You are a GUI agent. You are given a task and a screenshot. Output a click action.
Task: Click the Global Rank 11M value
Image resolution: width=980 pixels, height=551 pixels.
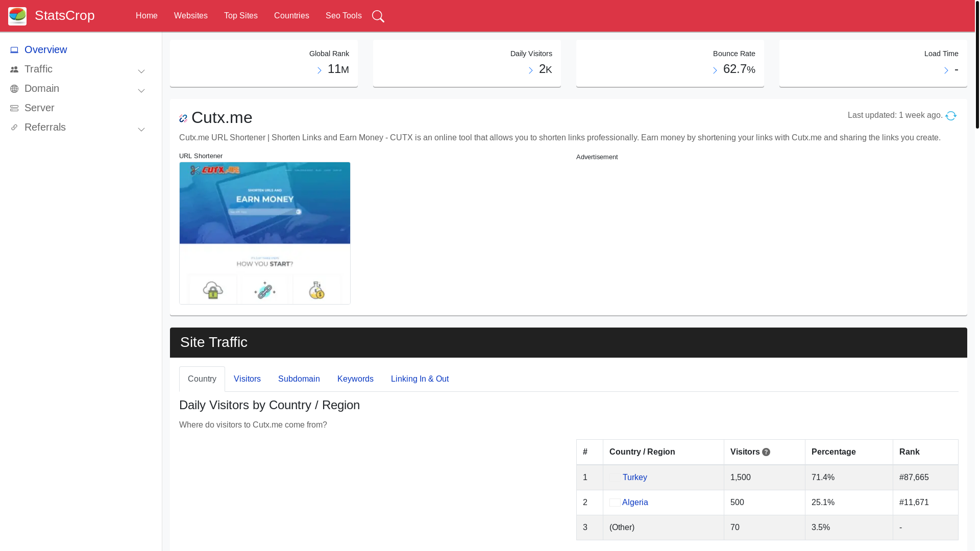click(338, 69)
